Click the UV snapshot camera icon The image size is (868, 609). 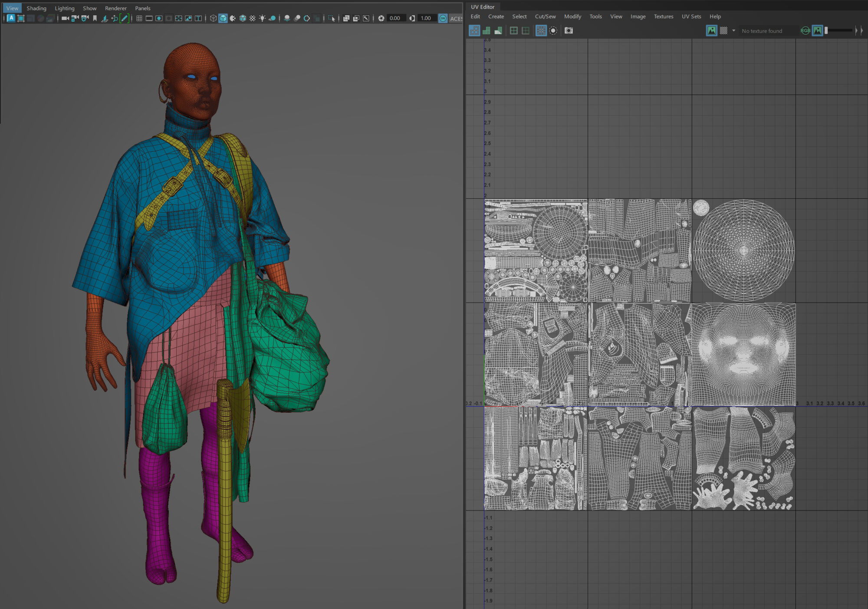pyautogui.click(x=569, y=30)
